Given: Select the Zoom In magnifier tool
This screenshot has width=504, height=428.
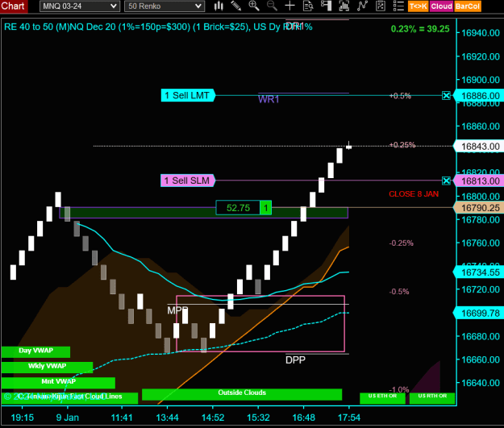Looking at the screenshot, I should [254, 6].
